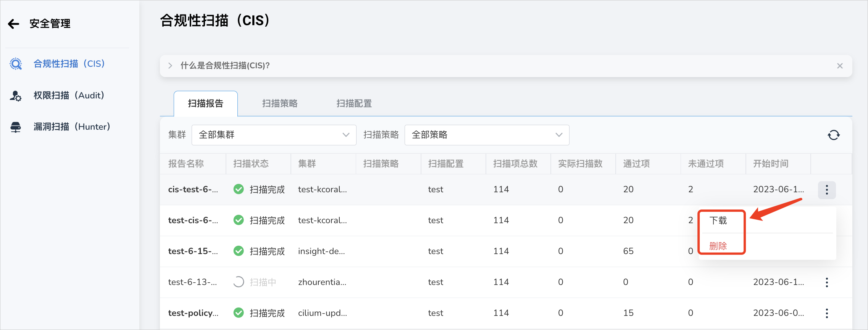
Task: Open 漏洞扫描 (Hunter) in sidebar
Action: (72, 127)
